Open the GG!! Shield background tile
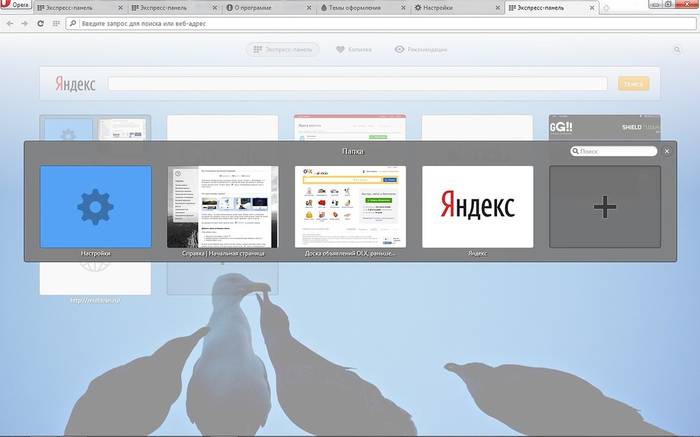The height and width of the screenshot is (437, 700). (x=605, y=128)
